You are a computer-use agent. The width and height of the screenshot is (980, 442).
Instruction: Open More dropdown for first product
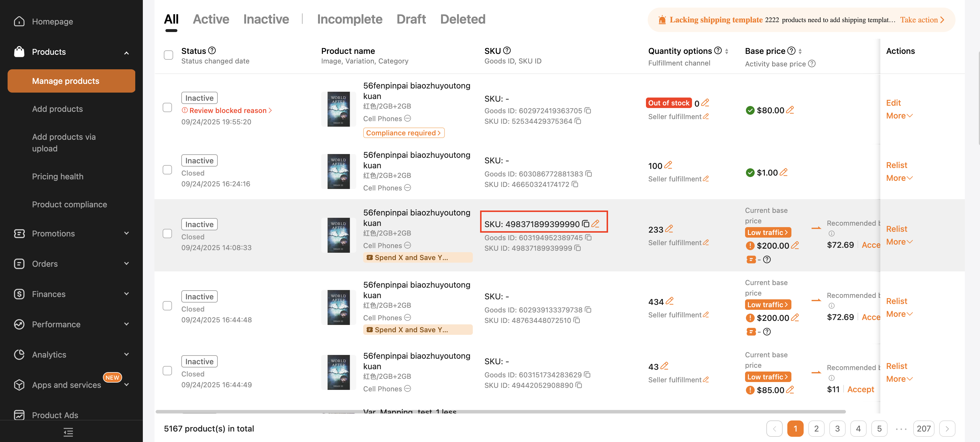(x=899, y=116)
